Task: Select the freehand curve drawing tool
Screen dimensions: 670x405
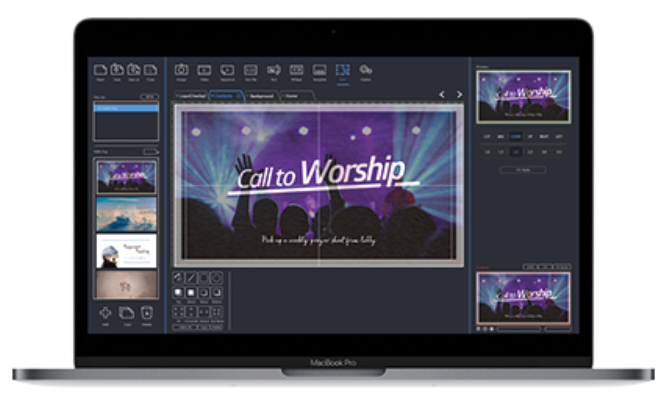Action: click(x=178, y=278)
